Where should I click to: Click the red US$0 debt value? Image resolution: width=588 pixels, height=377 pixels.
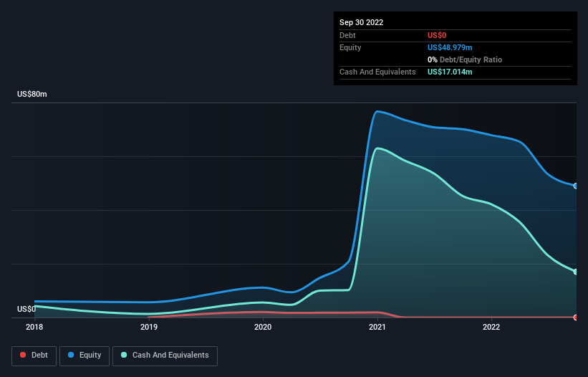(437, 35)
